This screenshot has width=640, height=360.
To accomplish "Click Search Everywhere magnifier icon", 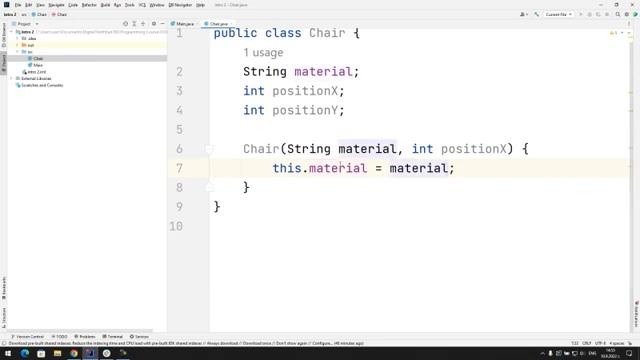I will click(x=618, y=14).
